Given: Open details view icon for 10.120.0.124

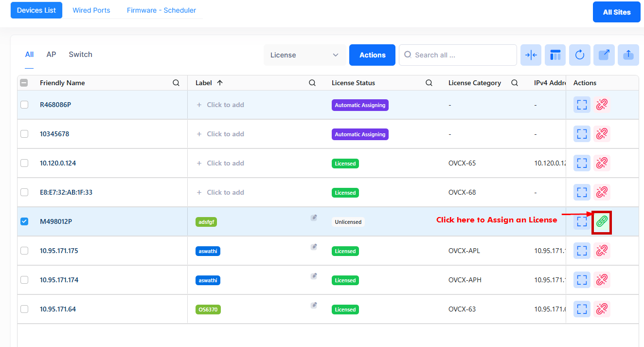Looking at the screenshot, I should [582, 163].
